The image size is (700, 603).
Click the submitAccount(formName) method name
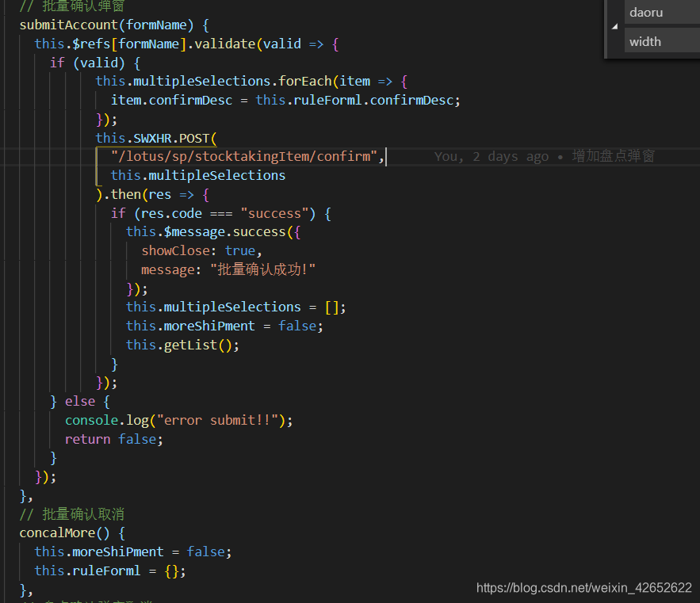pyautogui.click(x=106, y=25)
